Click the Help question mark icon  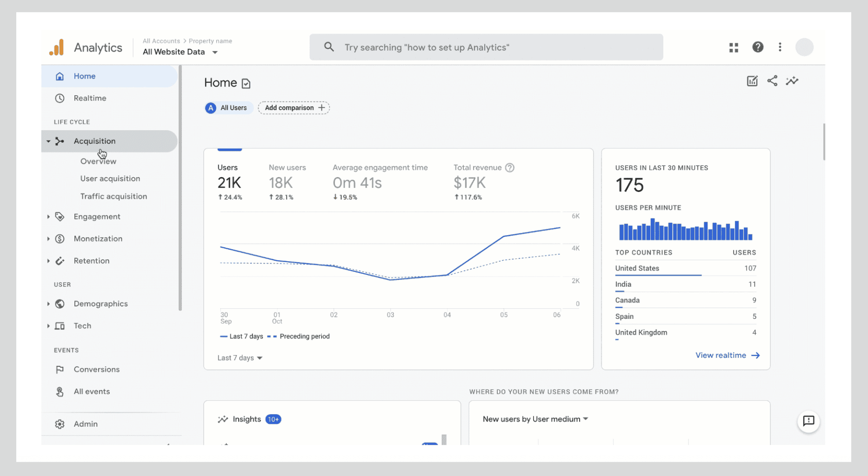coord(758,47)
